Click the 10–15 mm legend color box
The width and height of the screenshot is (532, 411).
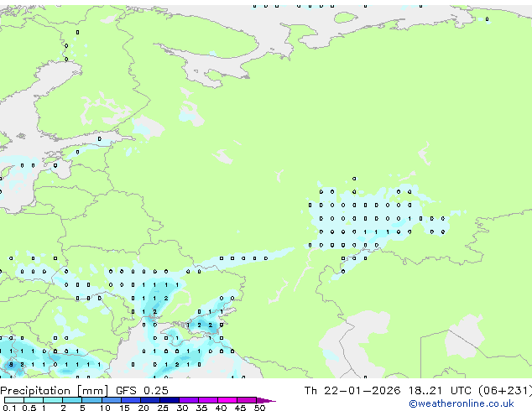pos(112,400)
